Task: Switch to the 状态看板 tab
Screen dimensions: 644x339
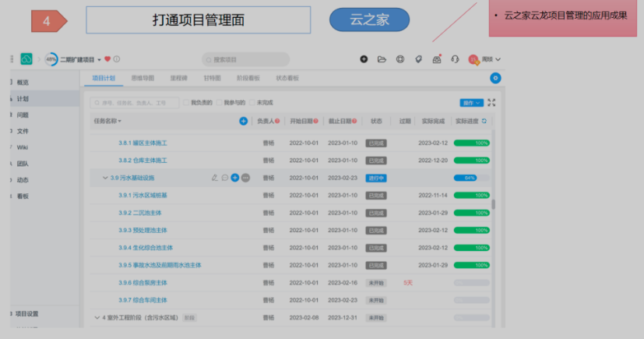Action: [287, 78]
